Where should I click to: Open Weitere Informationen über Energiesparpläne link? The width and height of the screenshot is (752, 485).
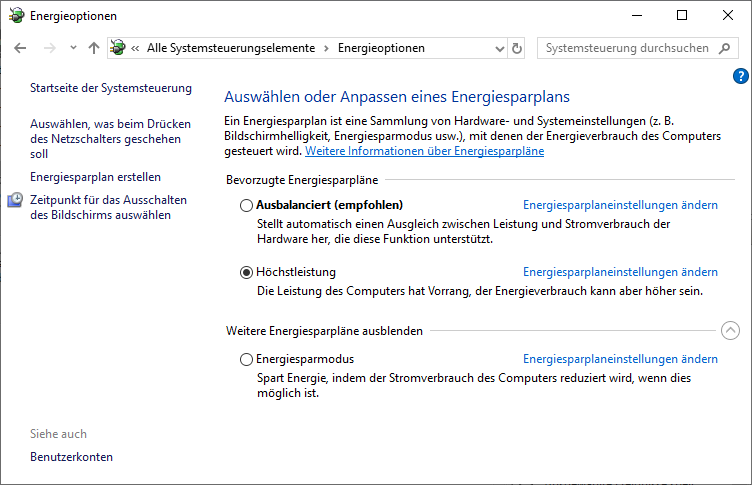coord(424,151)
